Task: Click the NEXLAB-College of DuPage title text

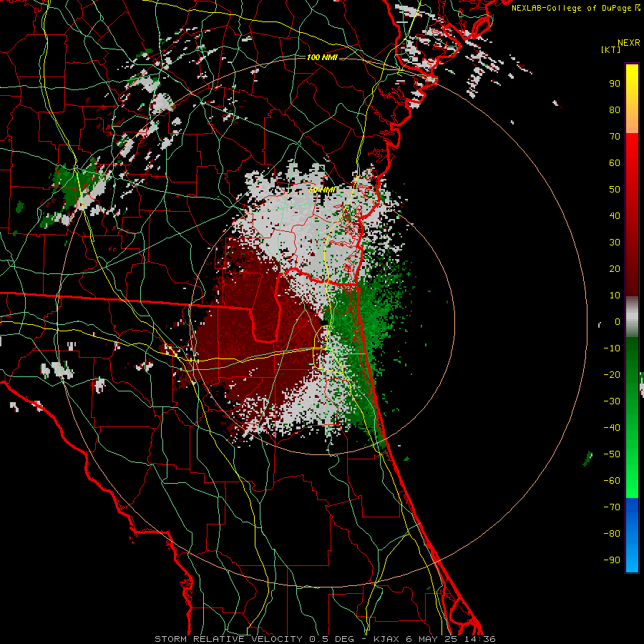Action: click(x=571, y=8)
